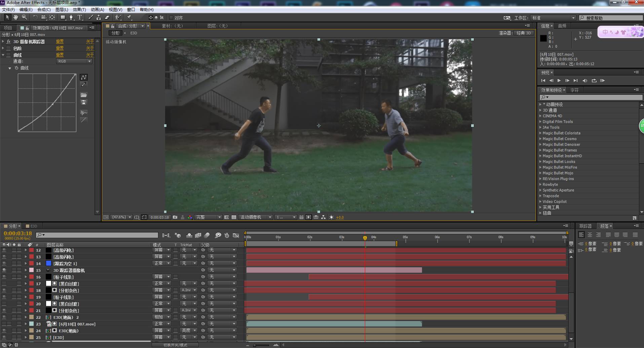Viewport: 644px width, 348px height.
Task: Select the Horizontal Type tool
Action: pyautogui.click(x=80, y=17)
